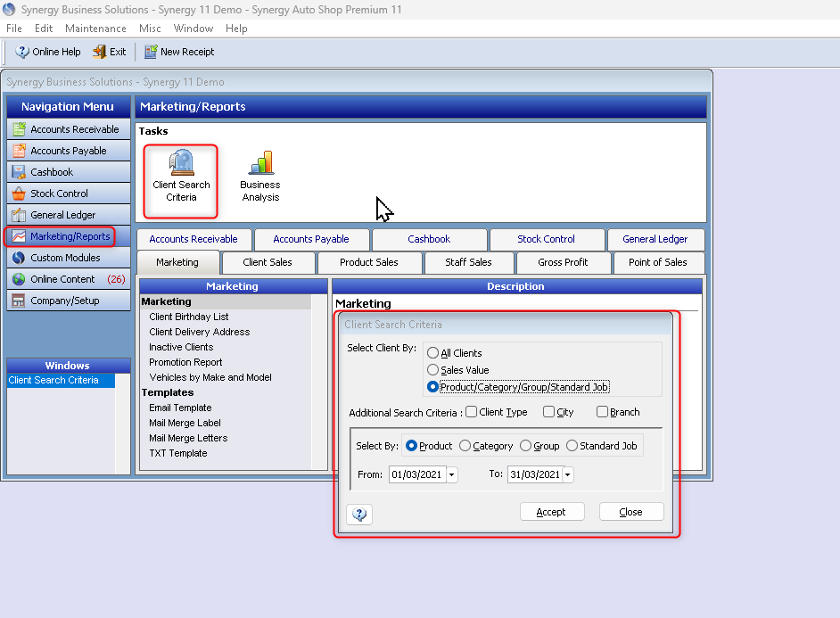Click the Accept button
Screen dimensions: 840x618
pos(552,512)
